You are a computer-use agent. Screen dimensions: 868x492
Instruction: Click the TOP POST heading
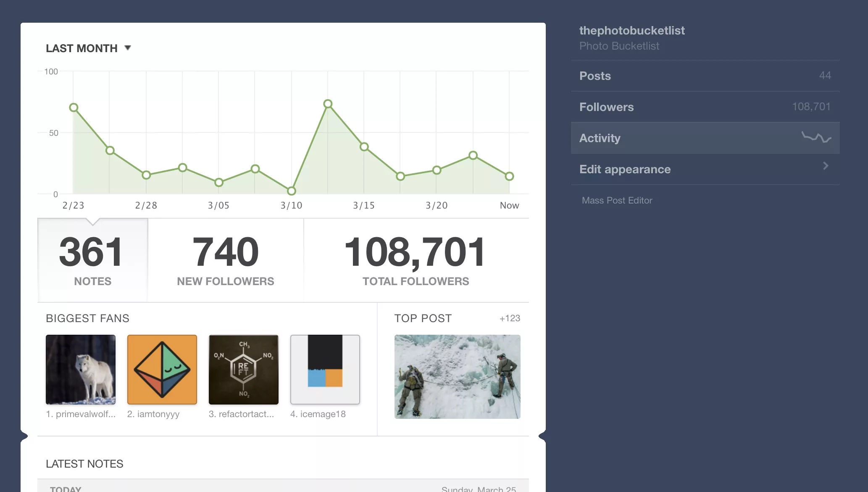(423, 318)
